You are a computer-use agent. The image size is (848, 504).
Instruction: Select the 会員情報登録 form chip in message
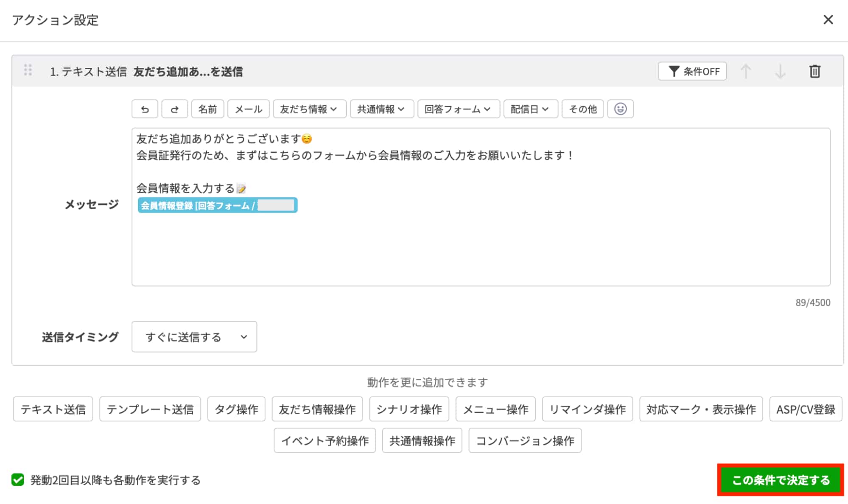point(218,205)
